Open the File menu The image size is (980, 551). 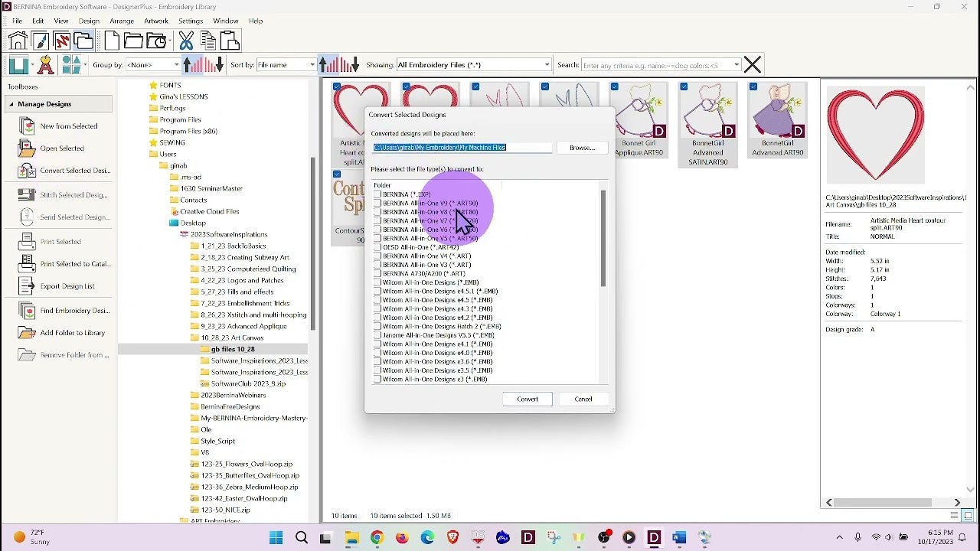coord(17,21)
